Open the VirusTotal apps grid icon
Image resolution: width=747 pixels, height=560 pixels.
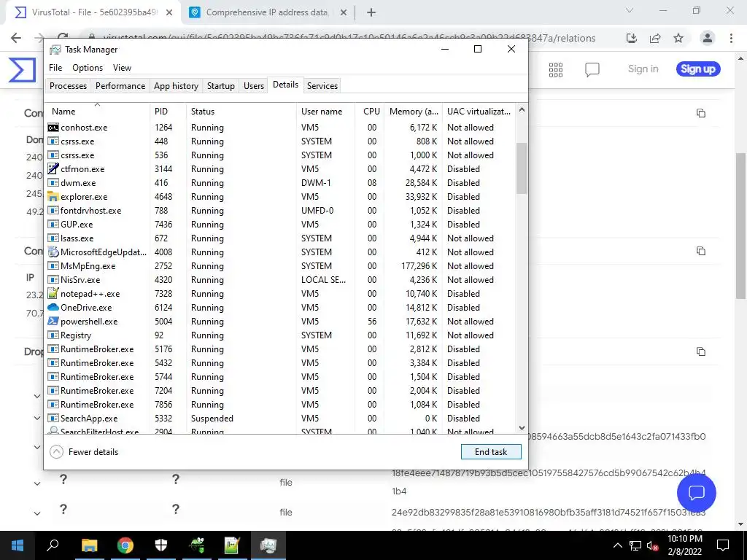[x=555, y=69]
